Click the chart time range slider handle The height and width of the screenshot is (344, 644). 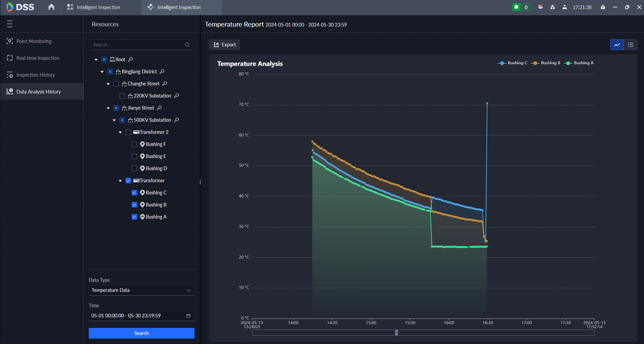tap(396, 333)
